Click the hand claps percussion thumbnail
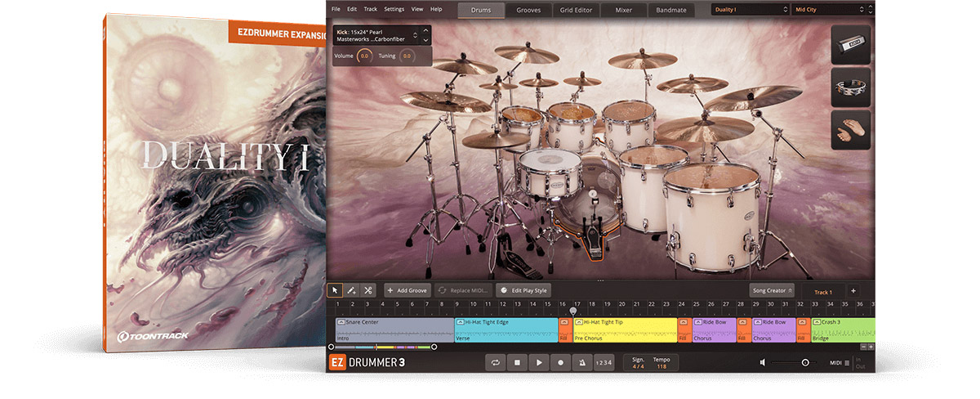 (852, 132)
